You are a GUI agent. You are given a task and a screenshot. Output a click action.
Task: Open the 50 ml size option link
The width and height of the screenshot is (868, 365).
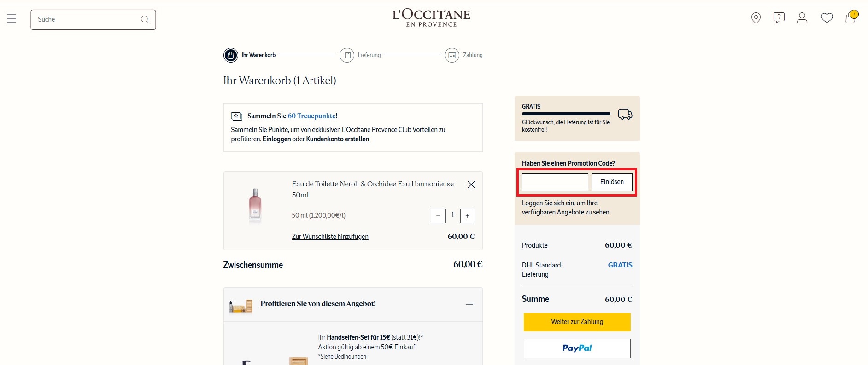[x=319, y=215]
